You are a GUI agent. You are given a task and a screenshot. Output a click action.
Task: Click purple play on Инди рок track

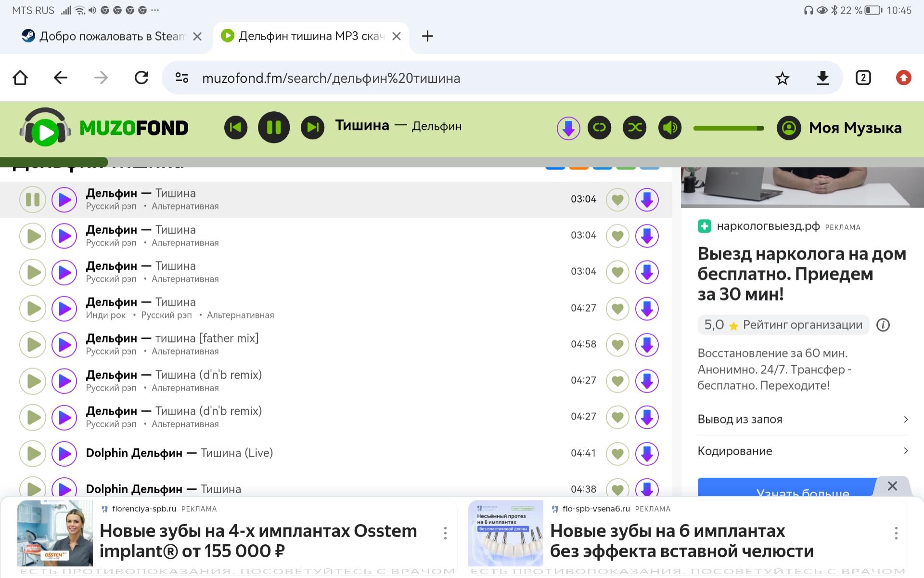(64, 308)
